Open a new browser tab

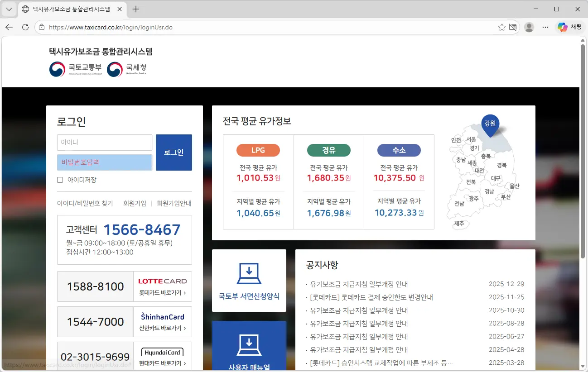pos(137,9)
